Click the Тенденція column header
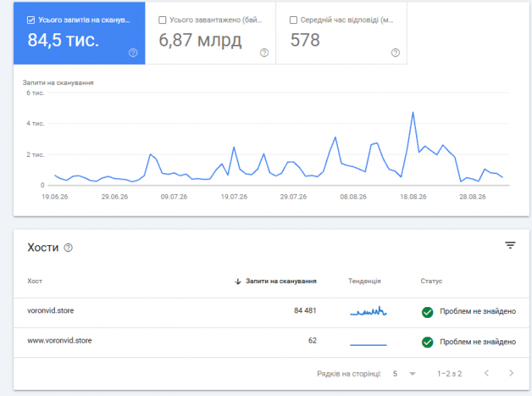 tap(364, 281)
